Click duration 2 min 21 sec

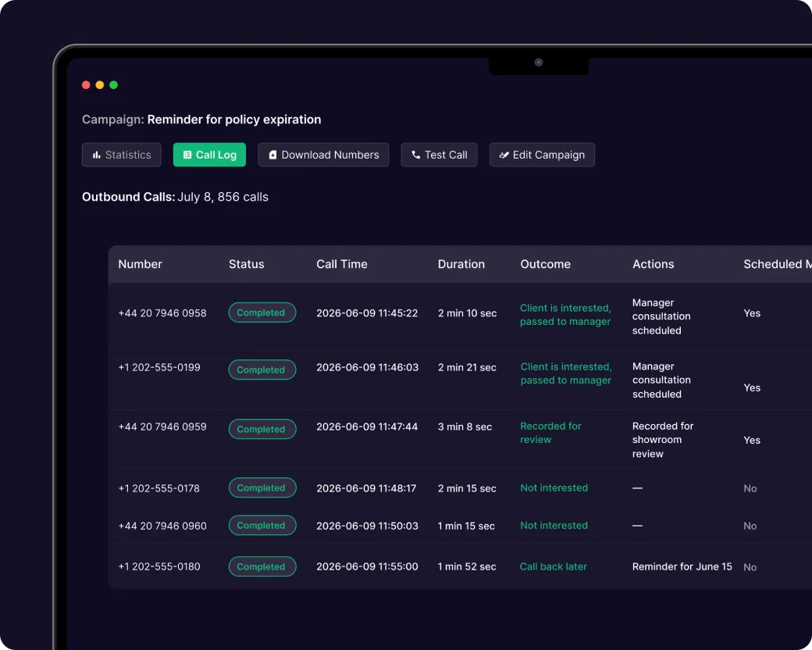click(467, 367)
